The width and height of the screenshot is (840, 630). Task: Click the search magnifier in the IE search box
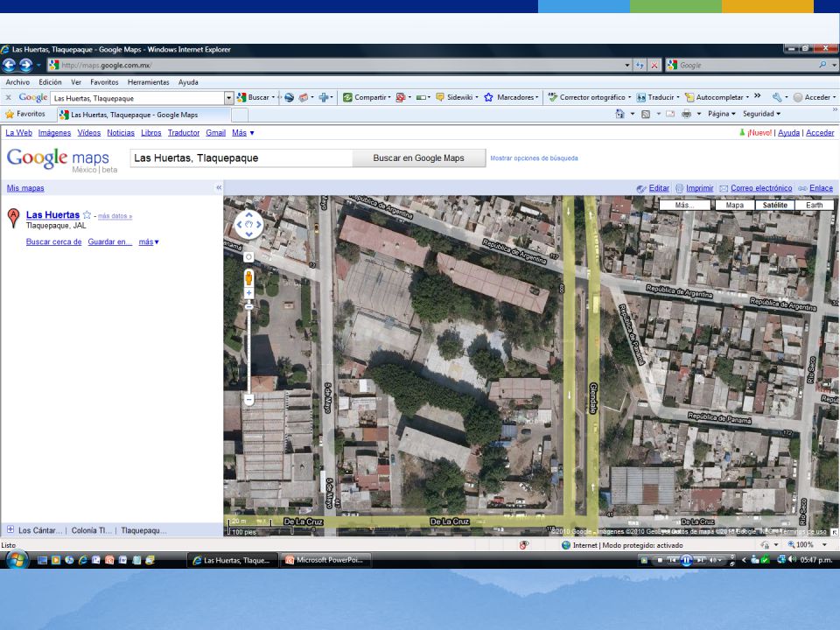click(822, 65)
